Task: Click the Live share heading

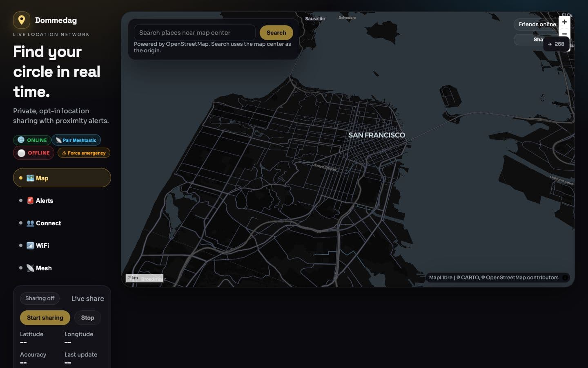Action: [x=88, y=299]
